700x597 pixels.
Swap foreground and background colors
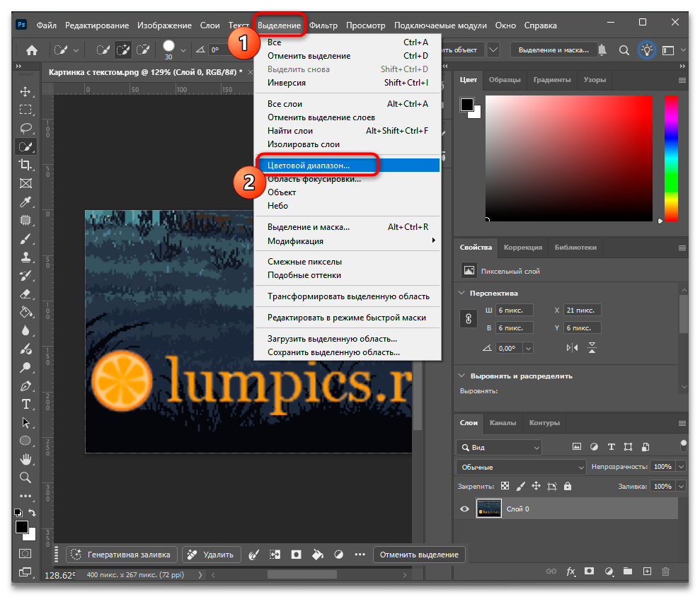click(x=32, y=513)
